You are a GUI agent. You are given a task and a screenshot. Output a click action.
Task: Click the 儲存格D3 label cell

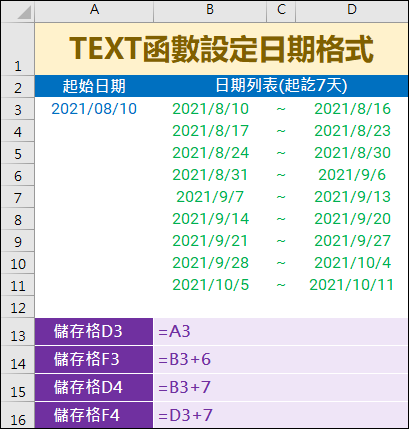click(94, 332)
